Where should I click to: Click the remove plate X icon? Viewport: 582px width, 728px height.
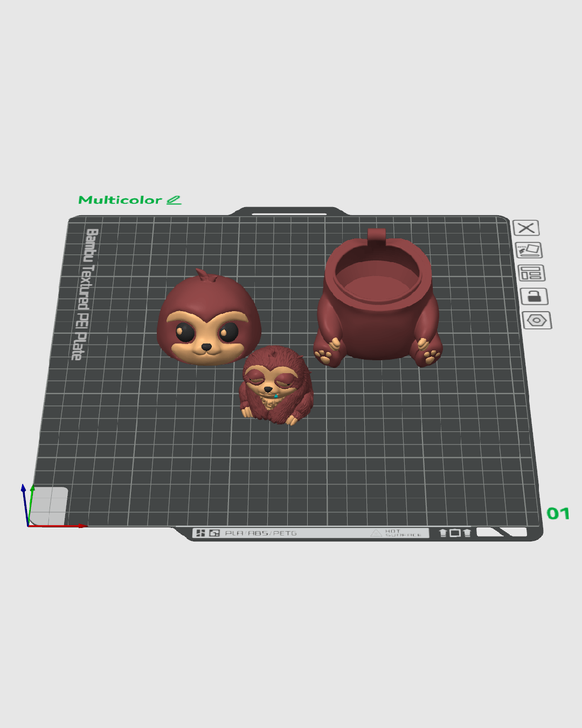click(526, 228)
